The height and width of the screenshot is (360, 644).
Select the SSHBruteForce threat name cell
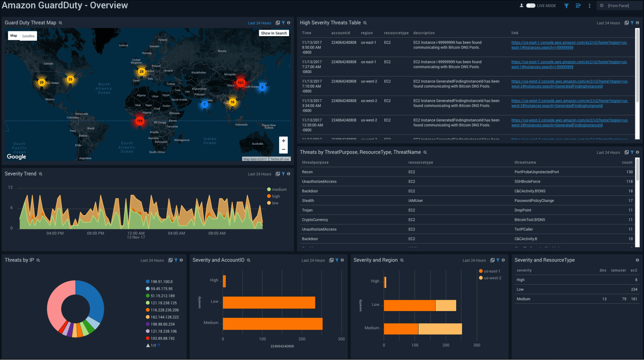tap(527, 182)
